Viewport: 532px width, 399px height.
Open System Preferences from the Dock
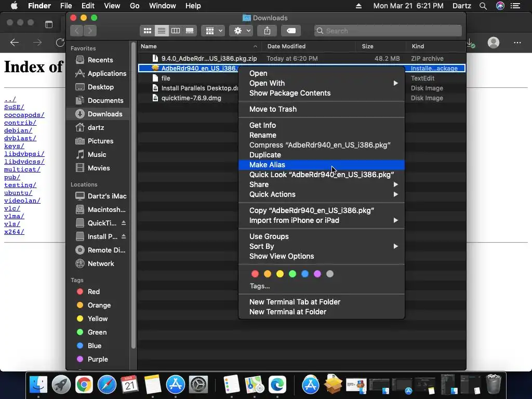pyautogui.click(x=198, y=385)
